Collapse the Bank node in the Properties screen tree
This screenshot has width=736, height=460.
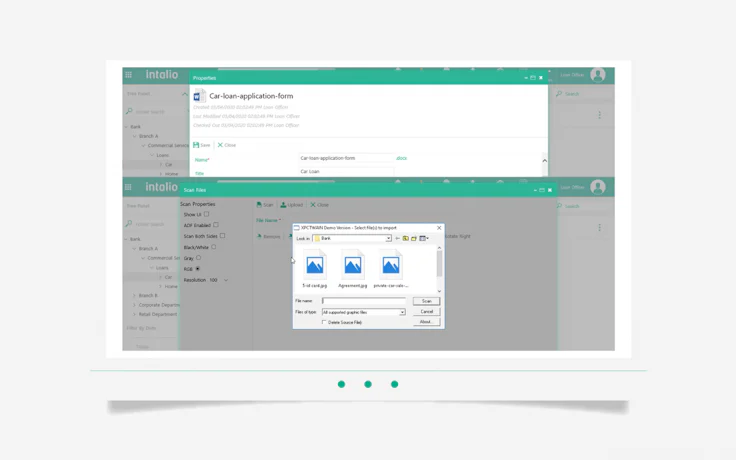(x=126, y=127)
